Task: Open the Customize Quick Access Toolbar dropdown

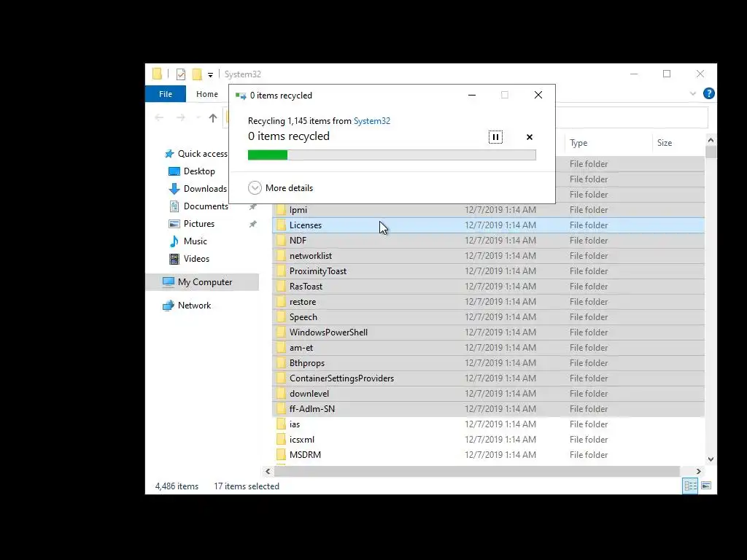Action: [210, 75]
